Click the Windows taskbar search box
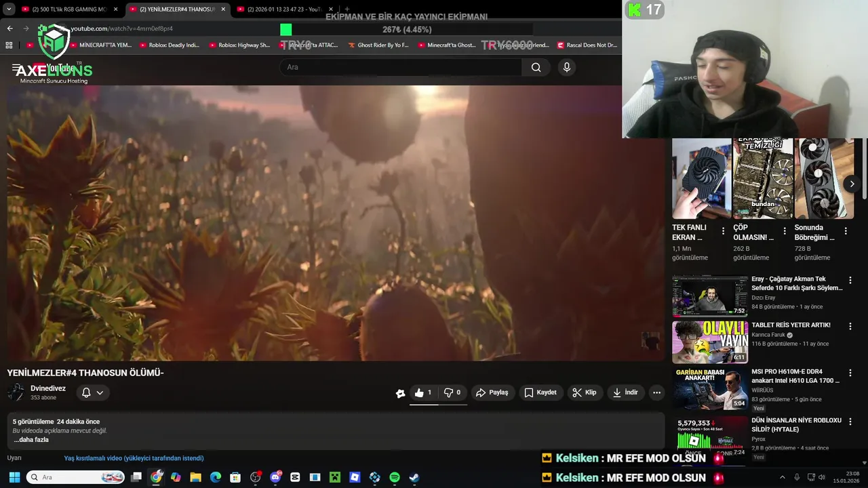This screenshot has height=488, width=868. click(x=75, y=477)
